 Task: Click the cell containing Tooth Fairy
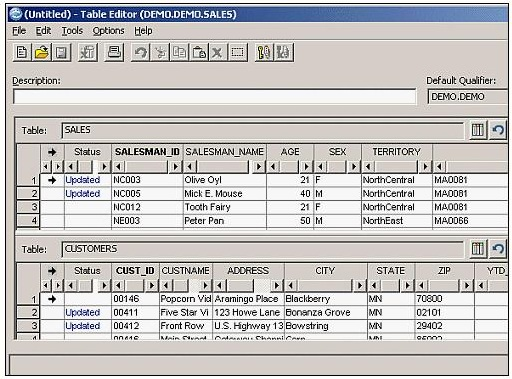(225, 207)
